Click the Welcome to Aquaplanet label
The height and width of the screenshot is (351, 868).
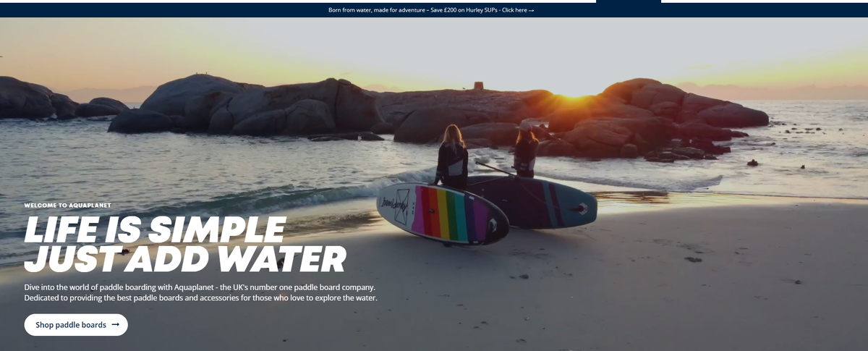(68, 206)
